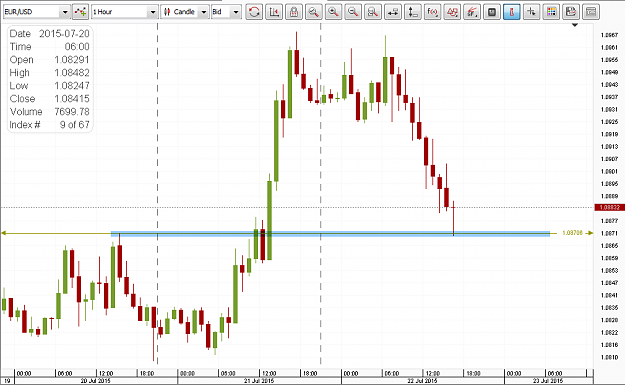The width and height of the screenshot is (625, 386).
Task: Open the color palette settings
Action: [x=551, y=12]
